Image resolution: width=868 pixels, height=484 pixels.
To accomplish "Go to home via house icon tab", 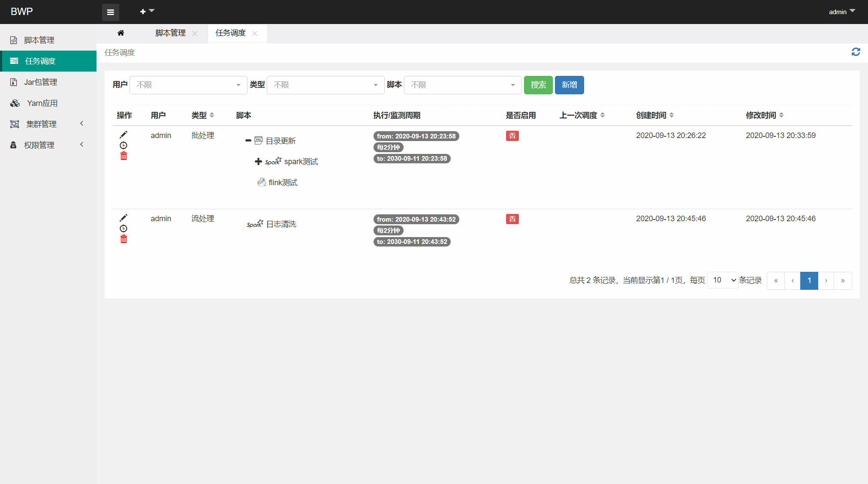I will point(121,33).
